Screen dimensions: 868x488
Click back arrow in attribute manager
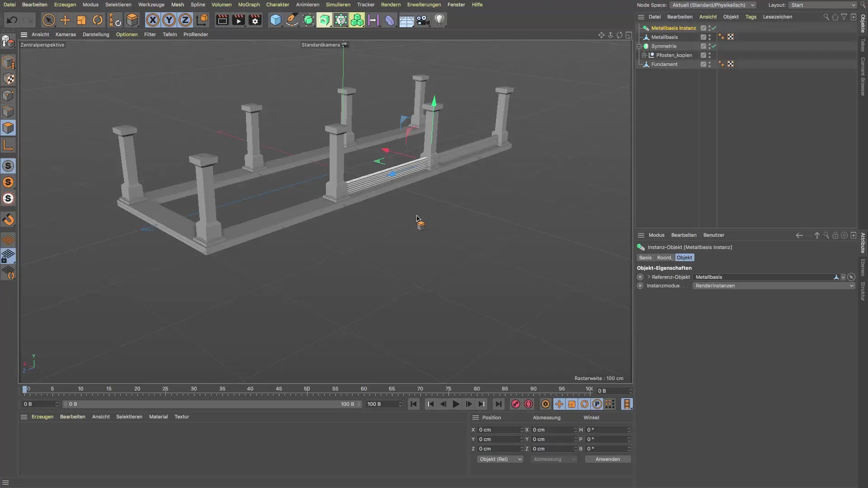799,235
